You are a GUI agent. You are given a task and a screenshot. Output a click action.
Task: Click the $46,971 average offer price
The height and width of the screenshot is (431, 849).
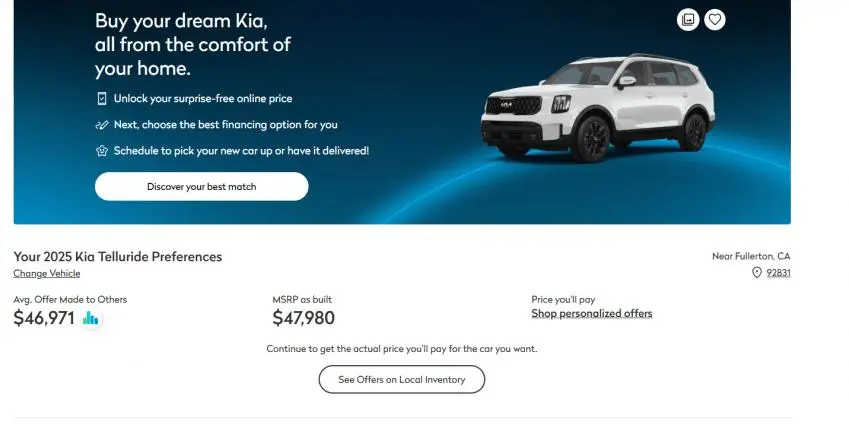[x=44, y=319]
